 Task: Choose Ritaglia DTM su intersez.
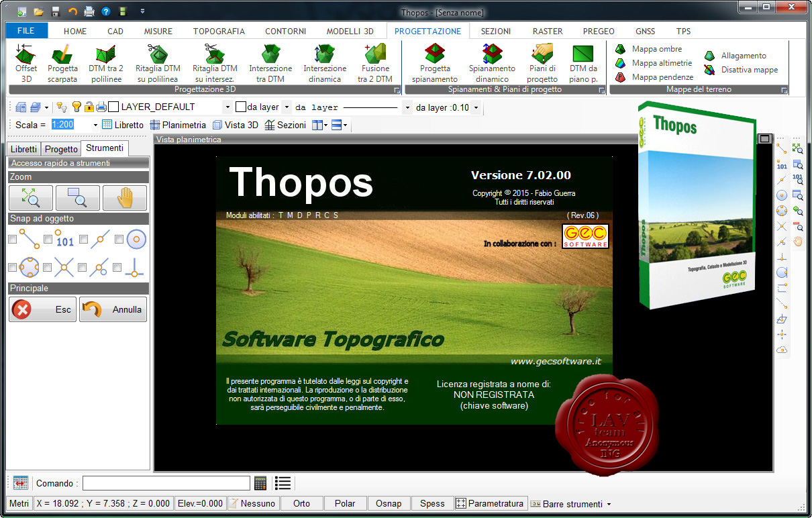215,63
